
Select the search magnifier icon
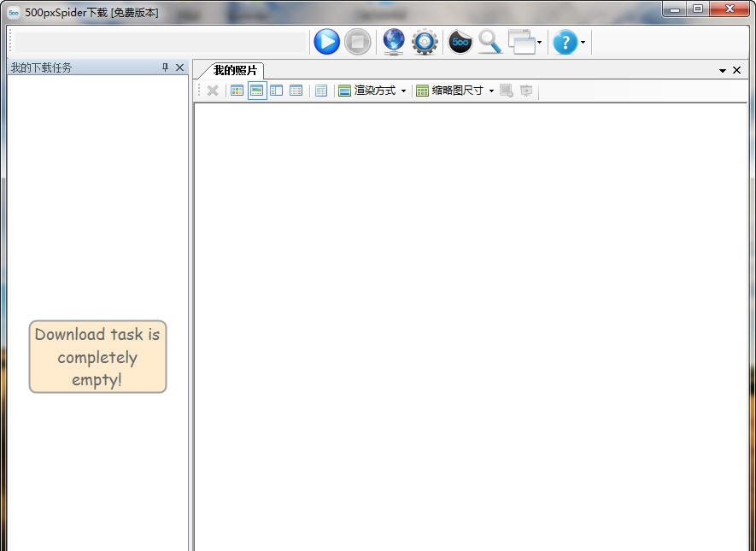click(x=490, y=41)
